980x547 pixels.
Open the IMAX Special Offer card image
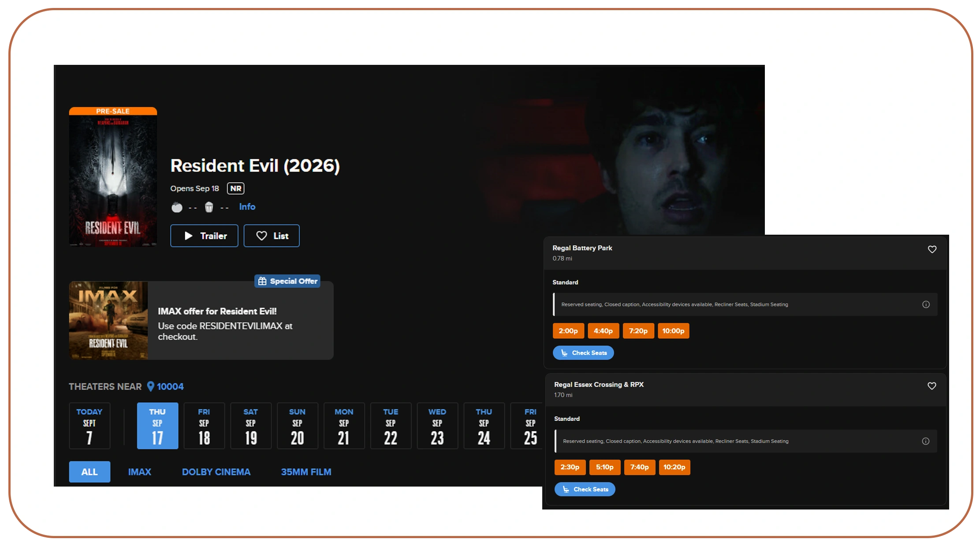(x=108, y=321)
